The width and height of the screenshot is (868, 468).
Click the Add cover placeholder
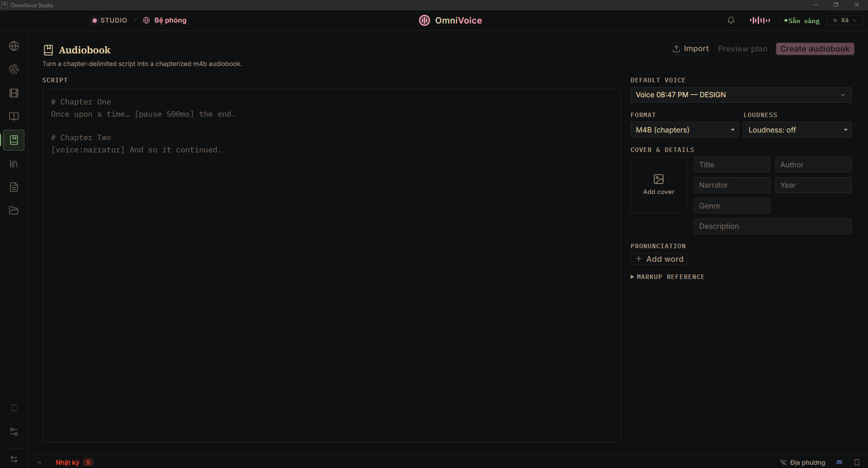(x=659, y=184)
